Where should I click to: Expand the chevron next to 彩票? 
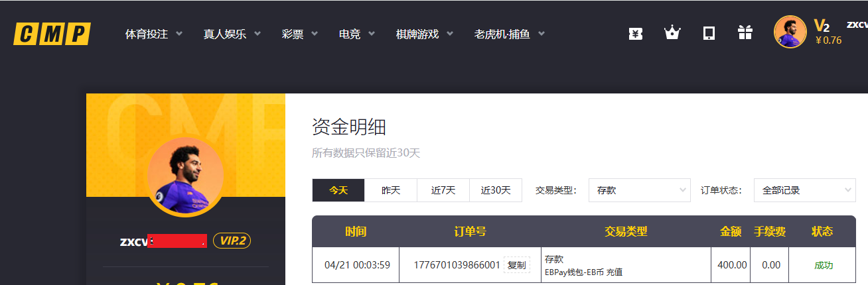pos(315,33)
